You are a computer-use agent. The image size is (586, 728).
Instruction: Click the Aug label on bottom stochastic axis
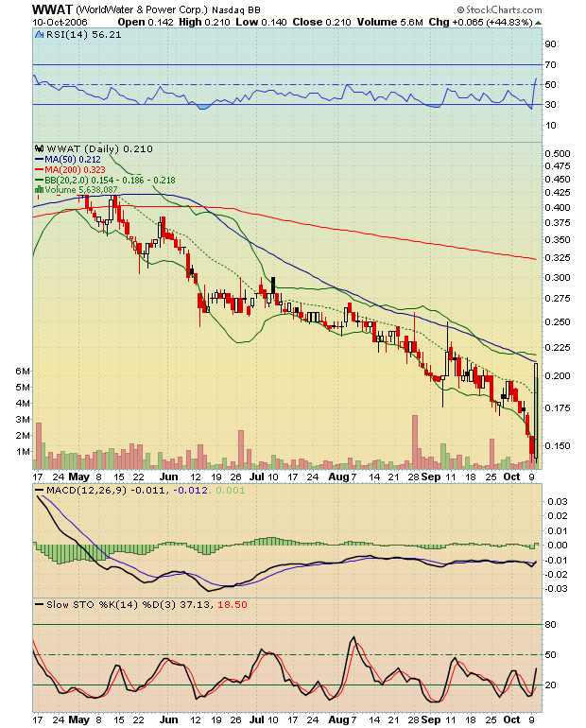pos(338,719)
